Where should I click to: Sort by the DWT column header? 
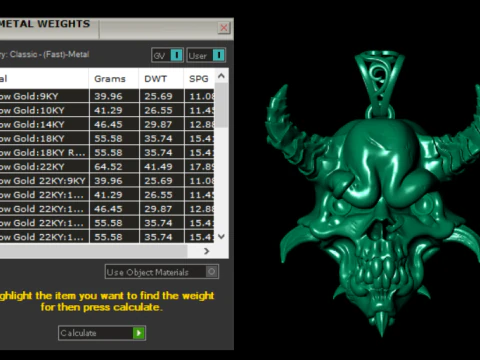pos(161,79)
